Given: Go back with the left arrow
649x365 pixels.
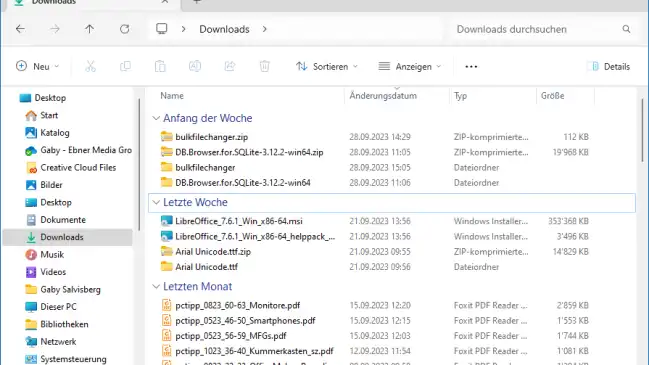Looking at the screenshot, I should (x=20, y=29).
